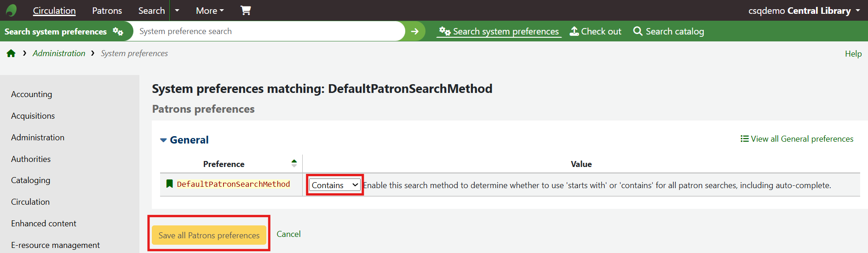
Task: Go to Patrons in top navigation
Action: point(107,11)
